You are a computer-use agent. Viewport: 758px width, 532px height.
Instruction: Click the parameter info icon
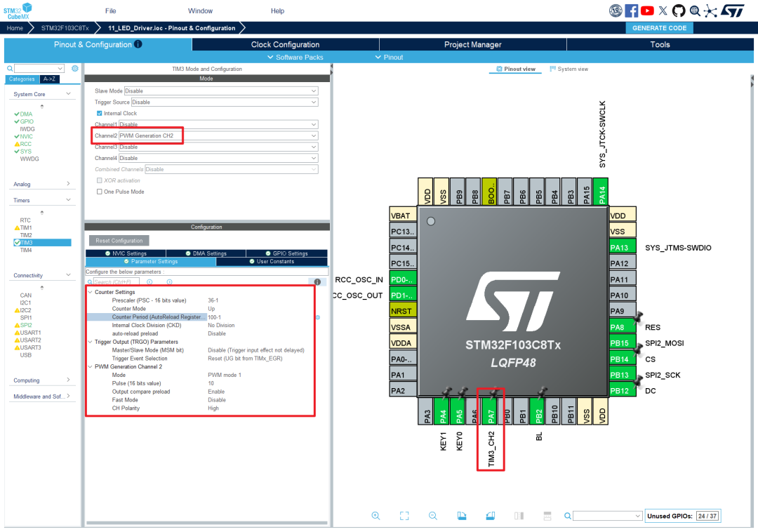(x=317, y=281)
